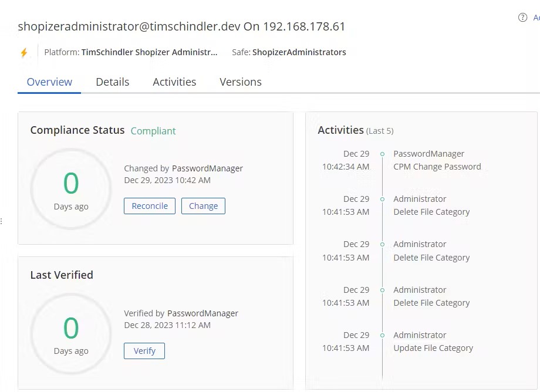This screenshot has height=392, width=540.
Task: Click the Update File Category activity
Action: pyautogui.click(x=433, y=348)
